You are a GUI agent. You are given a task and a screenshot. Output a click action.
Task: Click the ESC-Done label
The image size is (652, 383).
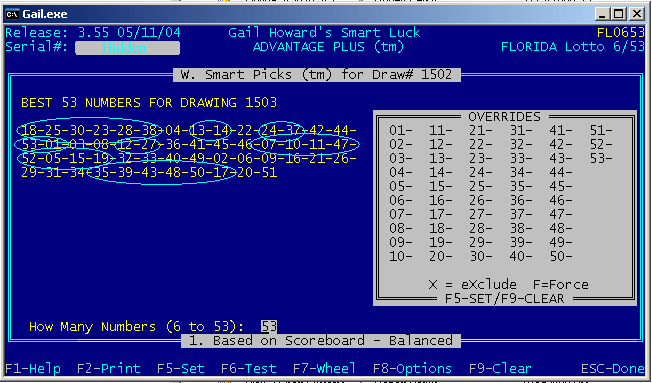(x=613, y=368)
